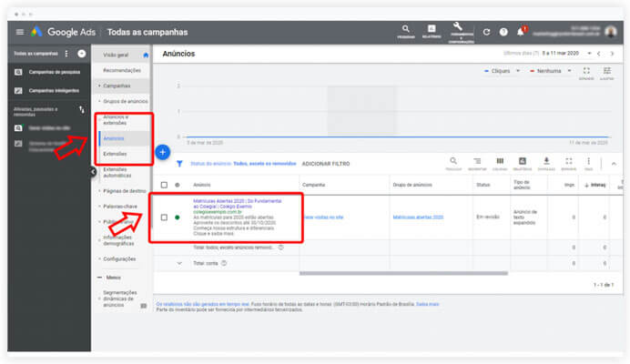This screenshot has width=630, height=364.
Task: Click the search magnifier in top bar
Action: 406,29
